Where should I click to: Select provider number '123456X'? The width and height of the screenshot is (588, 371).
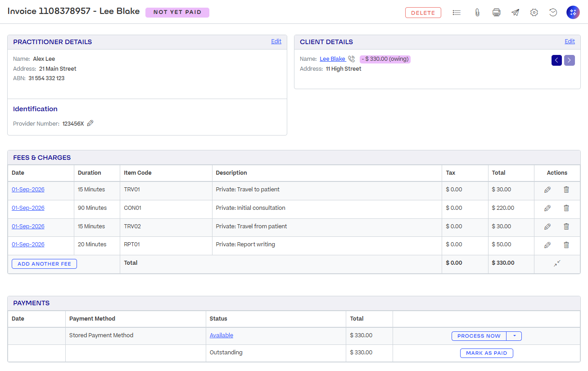tap(73, 124)
